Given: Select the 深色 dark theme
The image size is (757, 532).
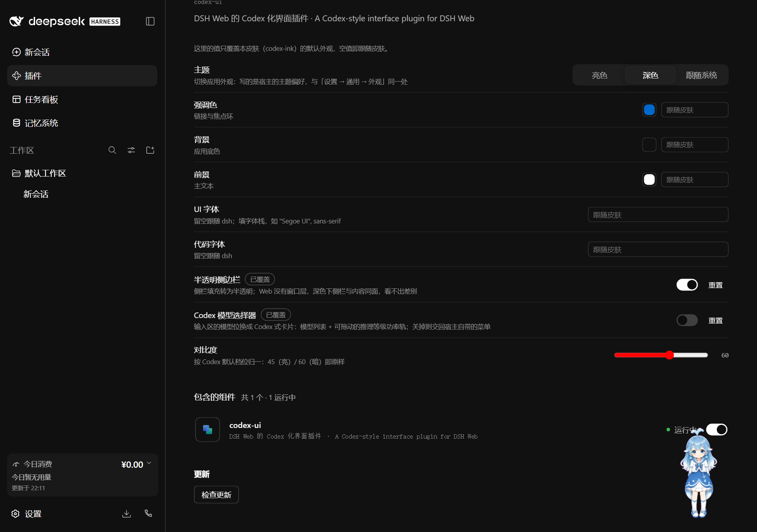Looking at the screenshot, I should click(651, 75).
